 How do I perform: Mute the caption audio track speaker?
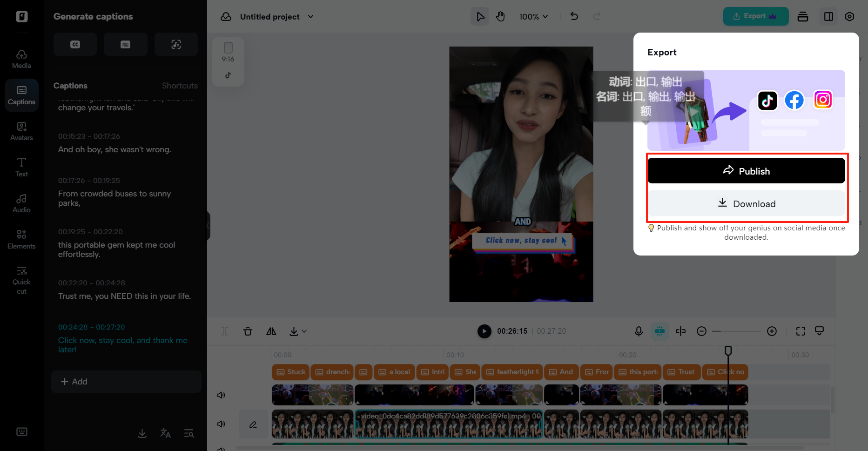(221, 395)
